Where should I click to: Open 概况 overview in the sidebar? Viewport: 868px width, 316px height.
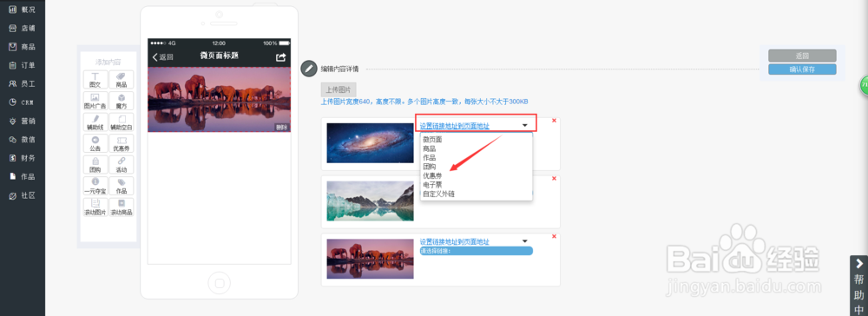[x=23, y=10]
